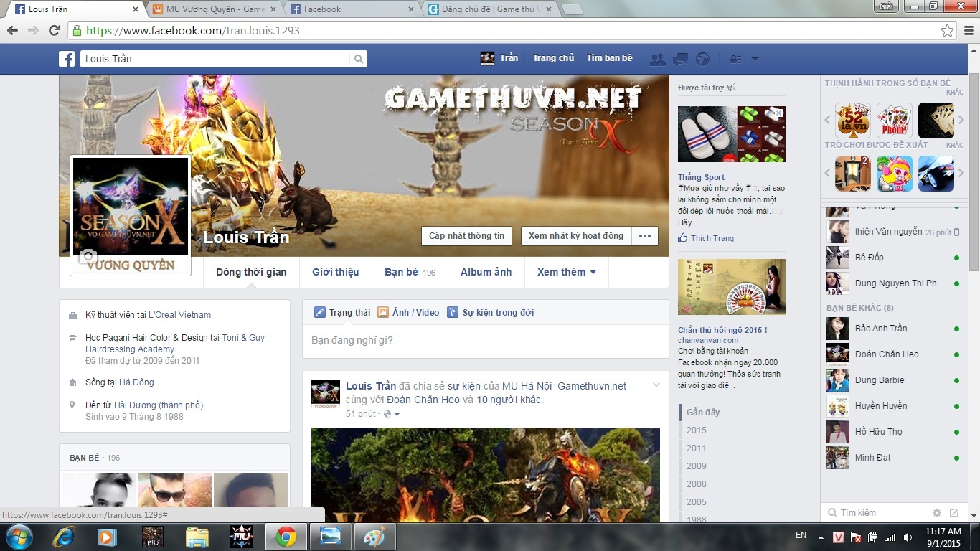Open friend requests icon in header
980x551 pixels.
(x=656, y=59)
